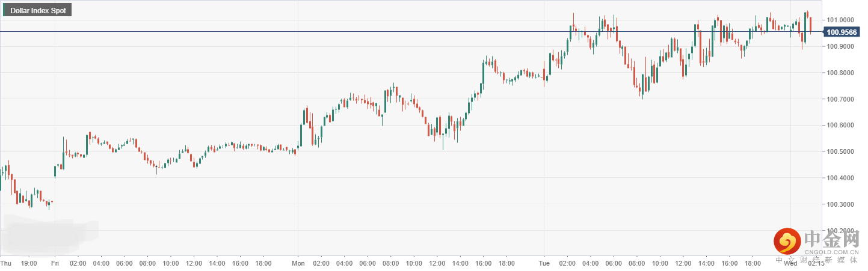868x271 pixels.
Task: Select the Mon day marker on time axis
Action: click(298, 263)
